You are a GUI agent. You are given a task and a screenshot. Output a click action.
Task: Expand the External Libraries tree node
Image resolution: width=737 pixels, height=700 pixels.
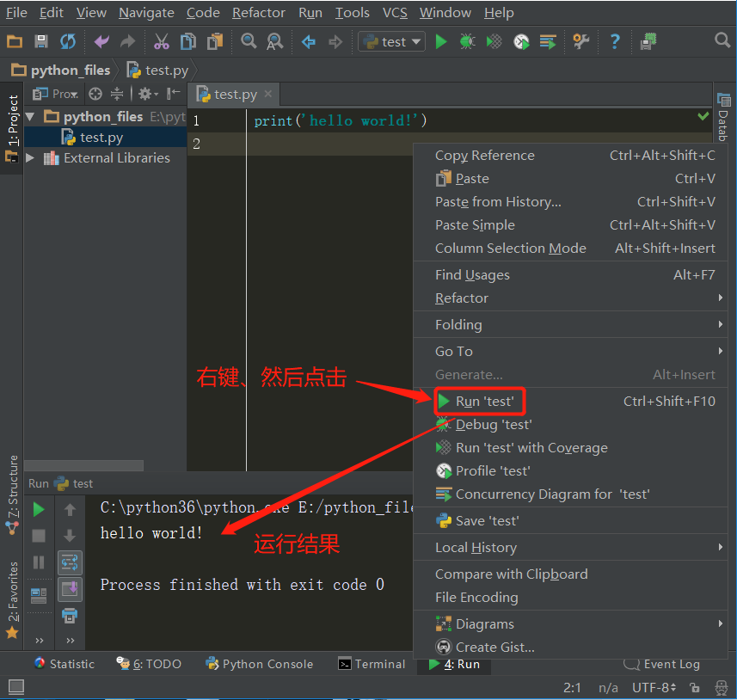coord(31,158)
